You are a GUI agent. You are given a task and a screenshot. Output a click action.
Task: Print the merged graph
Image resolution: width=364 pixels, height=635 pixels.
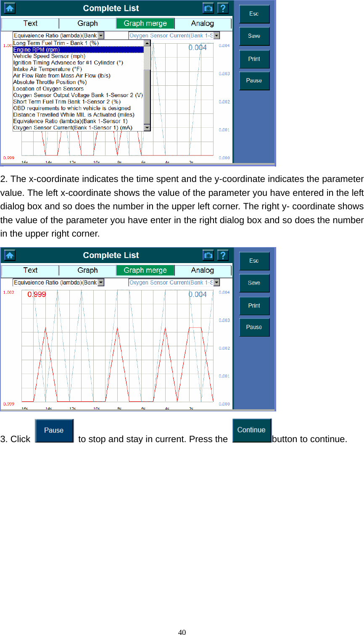[254, 306]
